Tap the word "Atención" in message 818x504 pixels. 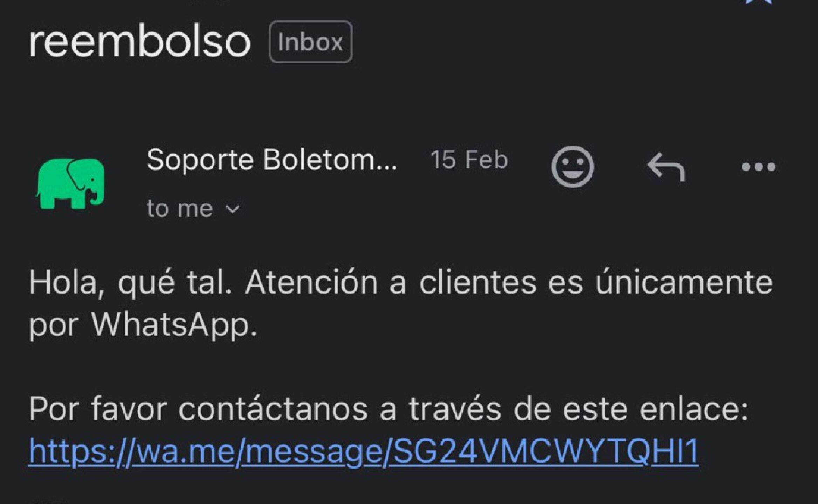click(311, 283)
